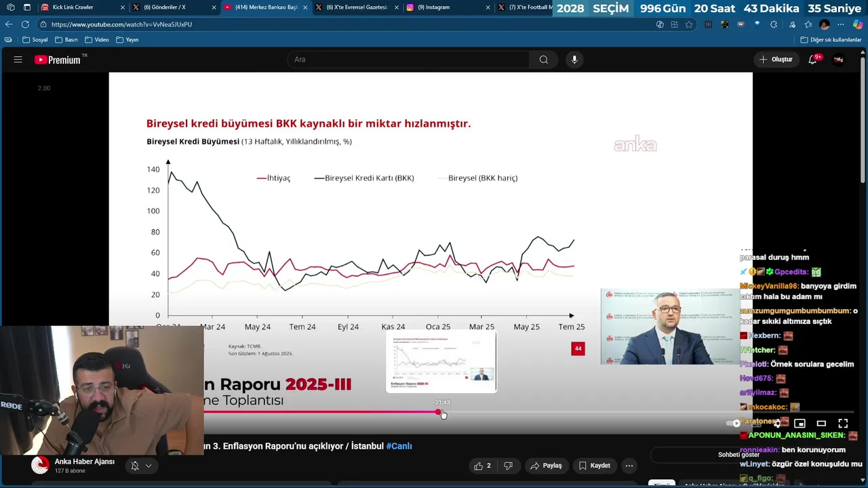Switch to X'te Evrensel Gazetesi tab
Image resolution: width=868 pixels, height=488 pixels.
coord(356,7)
